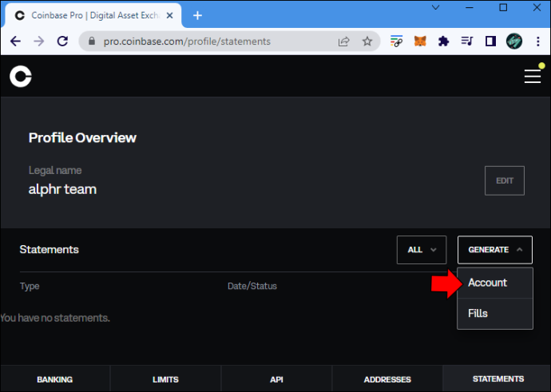The image size is (551, 392).
Task: Switch to the BANKING tab
Action: click(55, 379)
